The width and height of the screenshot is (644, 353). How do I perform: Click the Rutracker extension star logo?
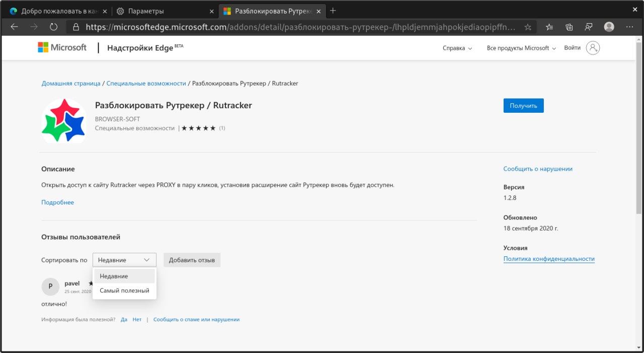tap(63, 121)
